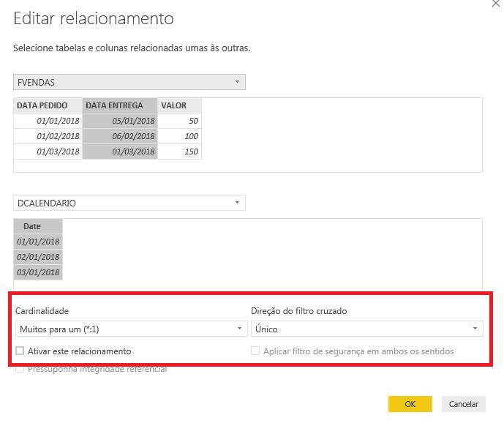Close the Editar relacionamento dialog
Image resolution: width=504 pixels, height=426 pixels.
pyautogui.click(x=496, y=4)
